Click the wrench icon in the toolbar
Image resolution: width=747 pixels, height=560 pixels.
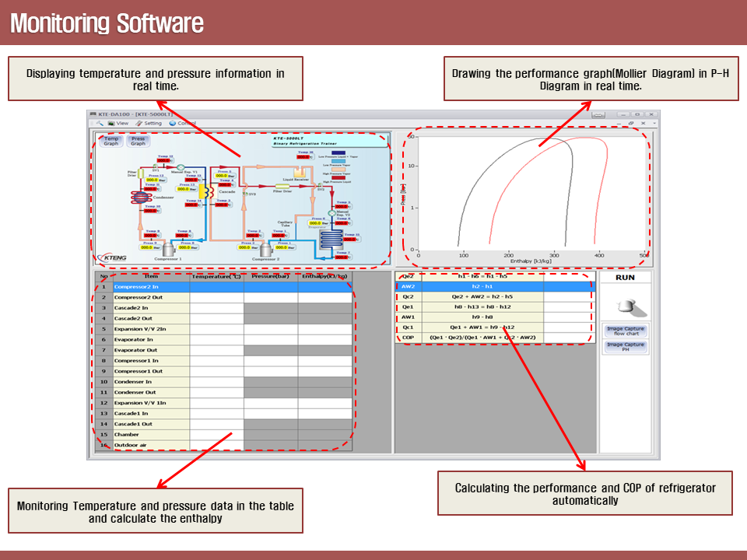[x=100, y=123]
